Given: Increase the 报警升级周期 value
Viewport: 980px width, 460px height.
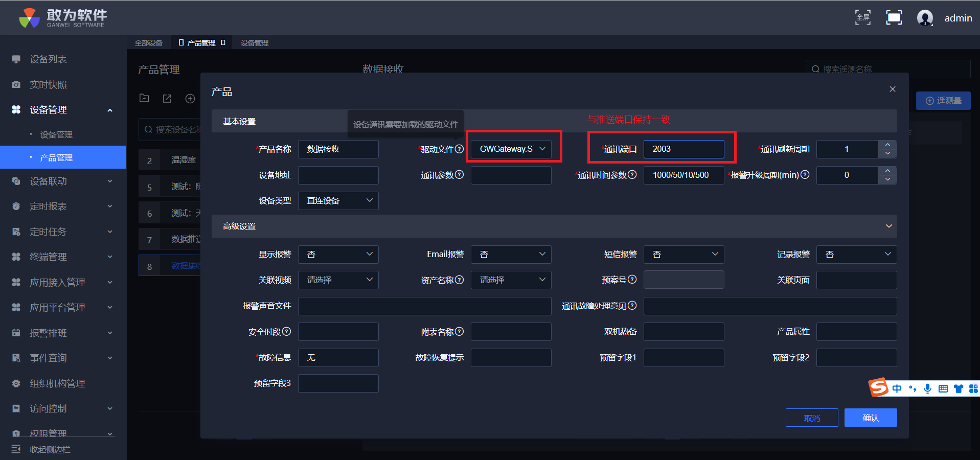Looking at the screenshot, I should [x=887, y=170].
